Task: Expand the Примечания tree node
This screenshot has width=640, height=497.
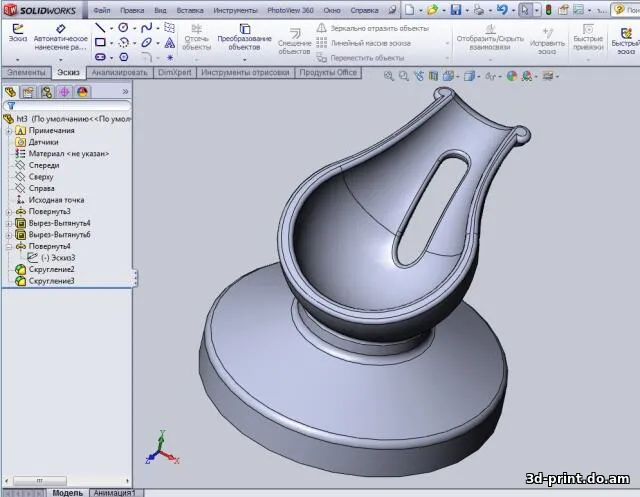Action: [x=9, y=131]
